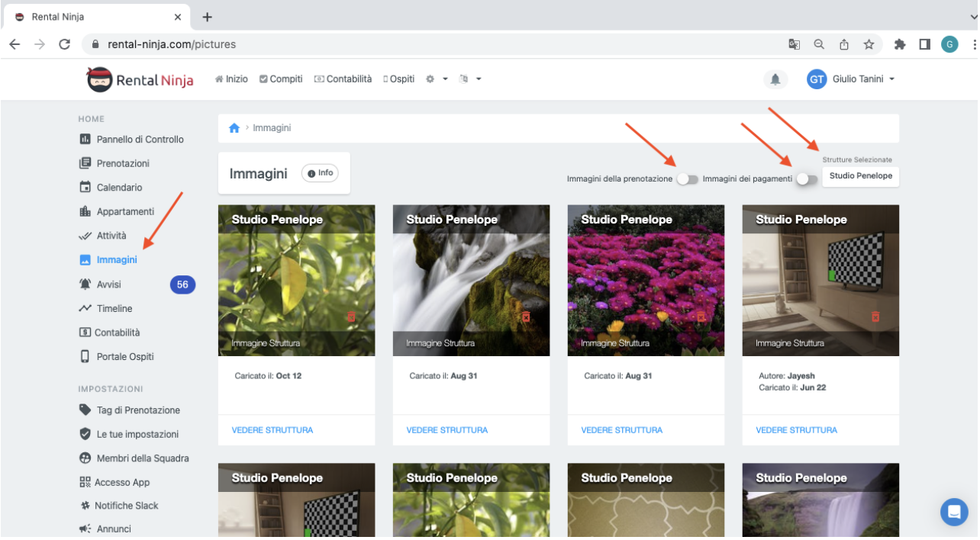980x540 pixels.
Task: Select Calendario in the sidebar
Action: tap(119, 188)
